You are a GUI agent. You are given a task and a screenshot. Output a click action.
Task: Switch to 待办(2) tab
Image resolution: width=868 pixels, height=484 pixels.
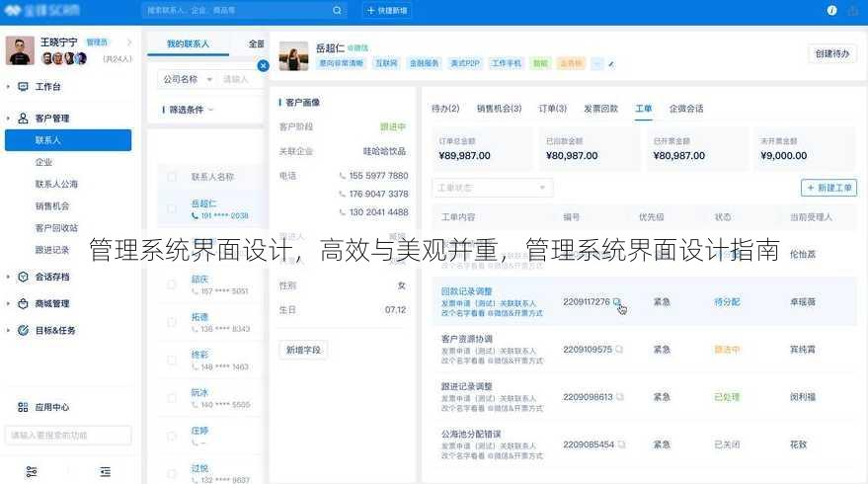(445, 109)
